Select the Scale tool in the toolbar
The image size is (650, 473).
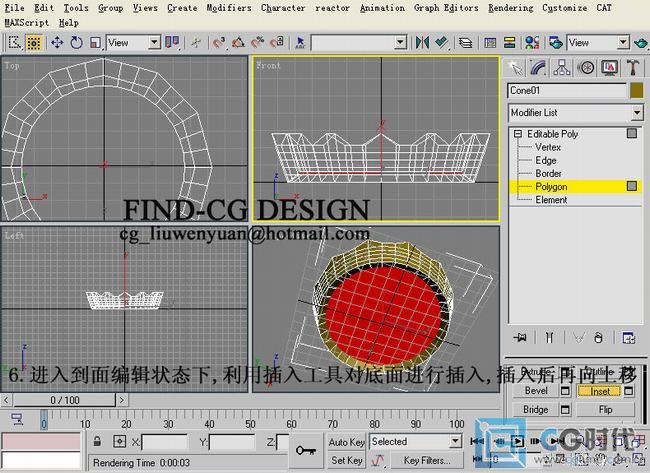click(x=95, y=42)
